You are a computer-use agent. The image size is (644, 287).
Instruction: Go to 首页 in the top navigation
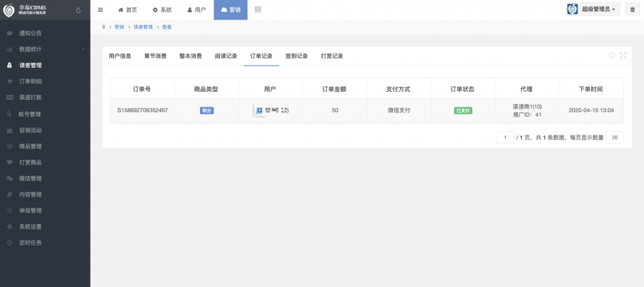(127, 10)
